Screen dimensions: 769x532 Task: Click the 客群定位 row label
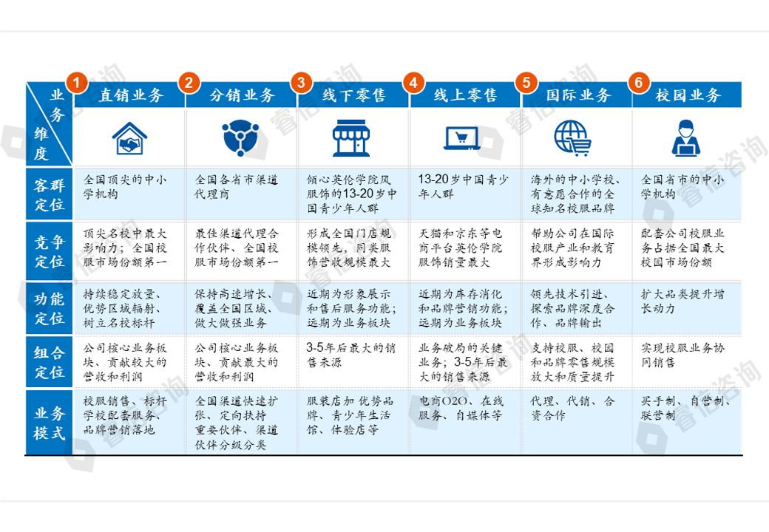(x=50, y=194)
